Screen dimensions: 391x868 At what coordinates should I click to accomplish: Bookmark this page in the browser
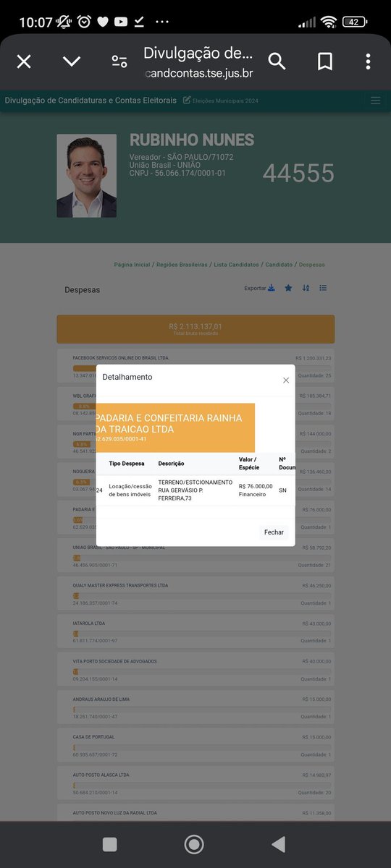[x=325, y=61]
